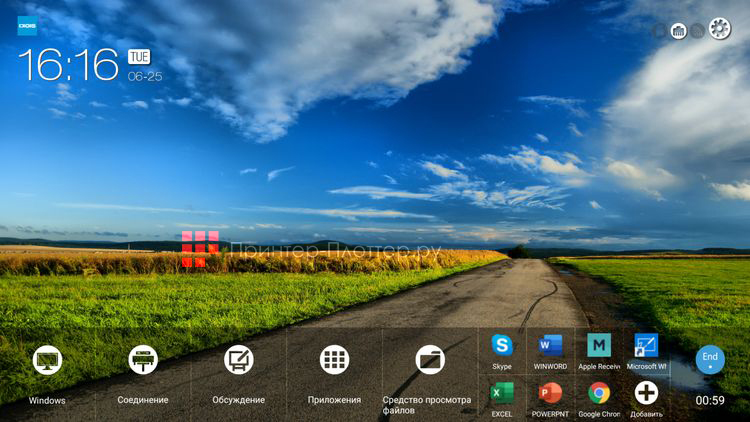750x422 pixels.
Task: Click the Добавить label text
Action: pos(646,414)
